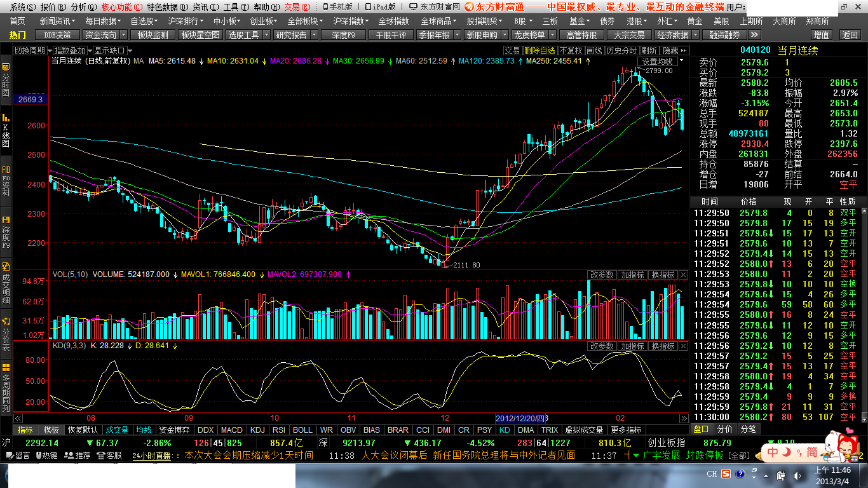This screenshot has width=868, height=488.
Task: Expand the 经济数据 dropdown arrow
Action: [x=695, y=35]
